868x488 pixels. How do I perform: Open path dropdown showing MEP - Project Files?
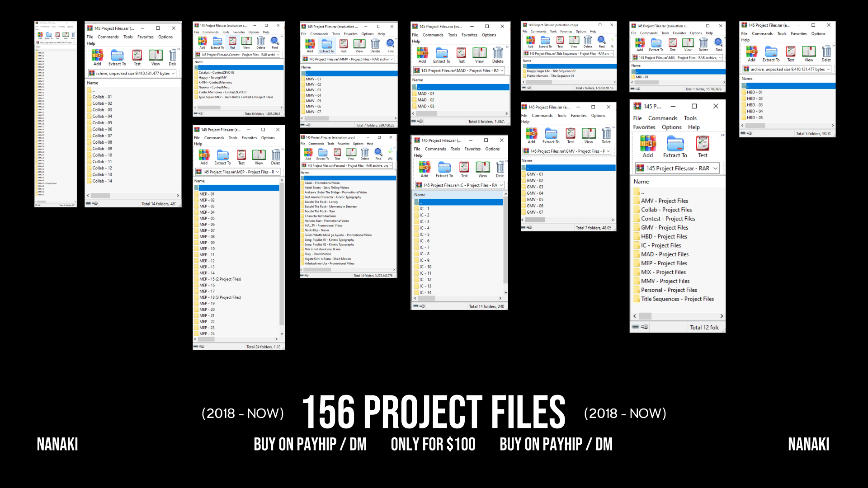(x=278, y=172)
